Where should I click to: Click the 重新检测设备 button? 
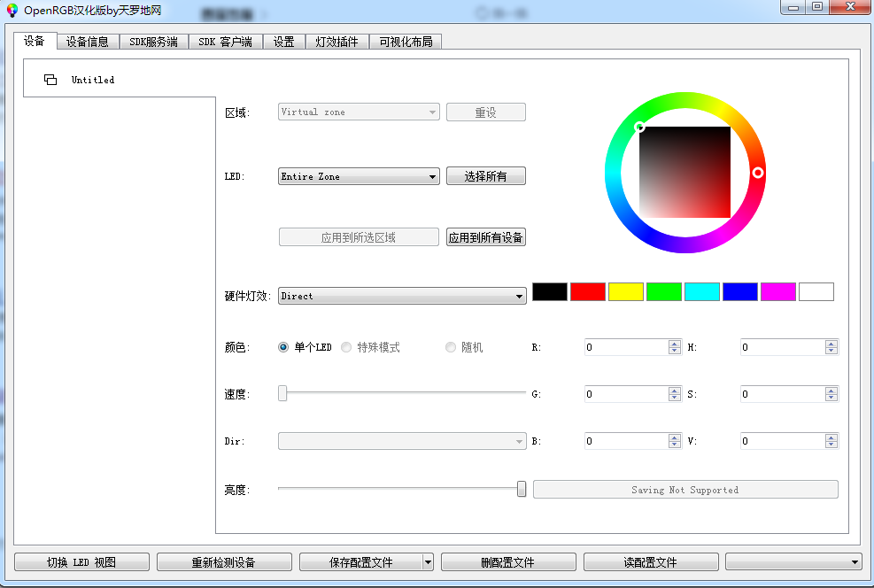coord(224,561)
